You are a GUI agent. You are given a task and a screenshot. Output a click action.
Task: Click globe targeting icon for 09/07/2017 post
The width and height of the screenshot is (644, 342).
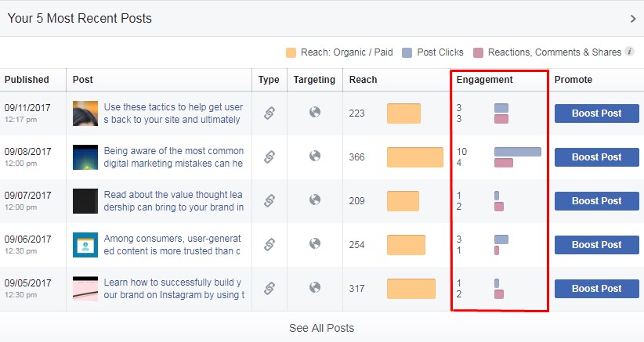(315, 200)
